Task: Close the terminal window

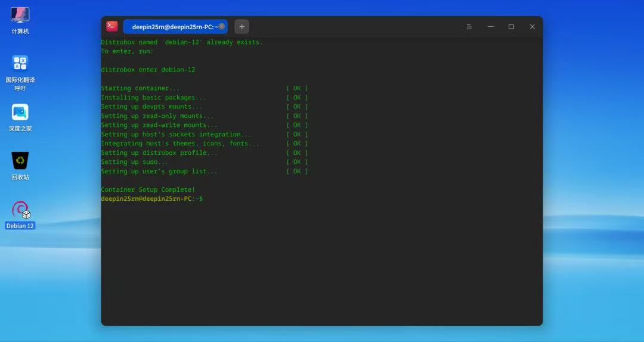Action: 532,27
